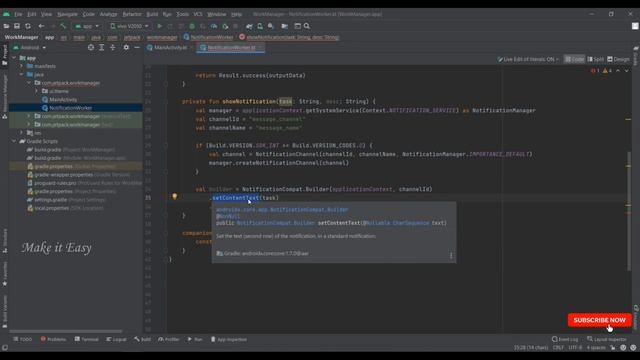This screenshot has height=360, width=640.
Task: Expand the res folder
Action: [x=22, y=133]
